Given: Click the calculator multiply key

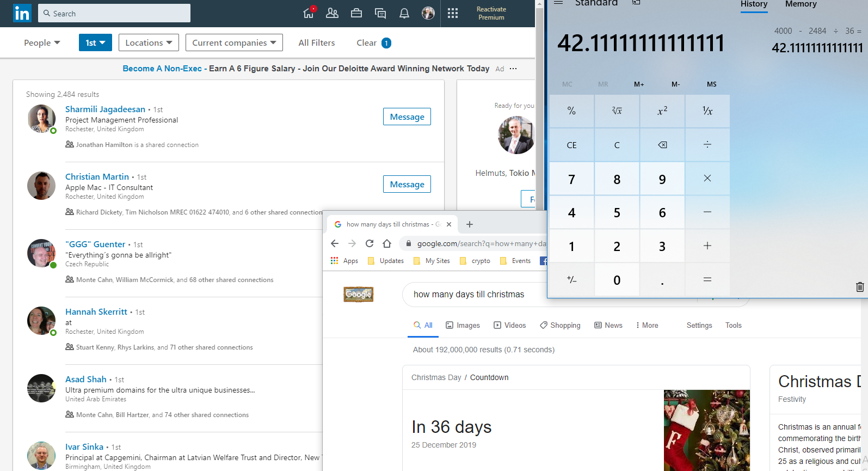Looking at the screenshot, I should tap(707, 179).
